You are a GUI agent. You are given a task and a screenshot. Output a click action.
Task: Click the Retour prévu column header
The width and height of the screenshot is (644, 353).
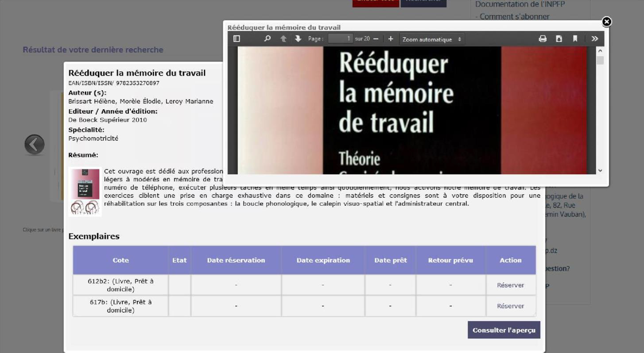click(x=450, y=260)
